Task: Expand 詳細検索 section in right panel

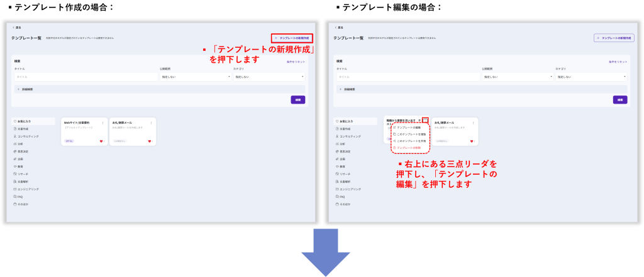Action: point(345,89)
